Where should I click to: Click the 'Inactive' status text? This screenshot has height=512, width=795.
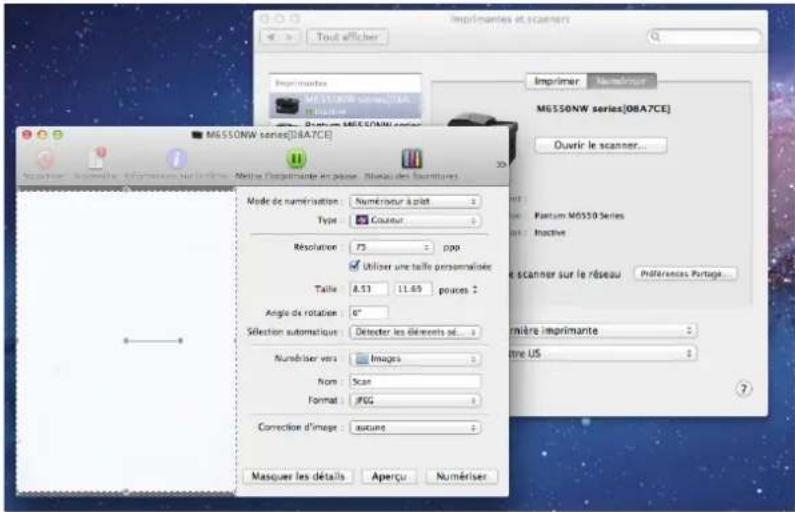point(550,233)
